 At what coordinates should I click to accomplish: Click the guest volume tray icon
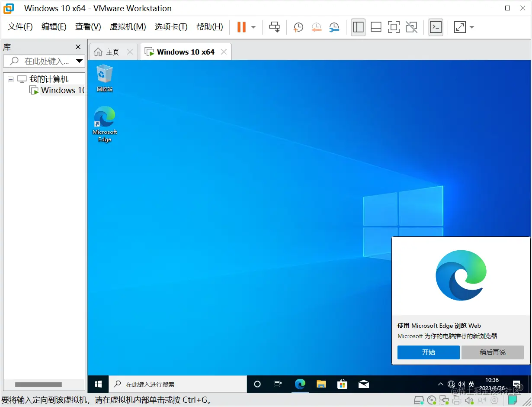(461, 384)
